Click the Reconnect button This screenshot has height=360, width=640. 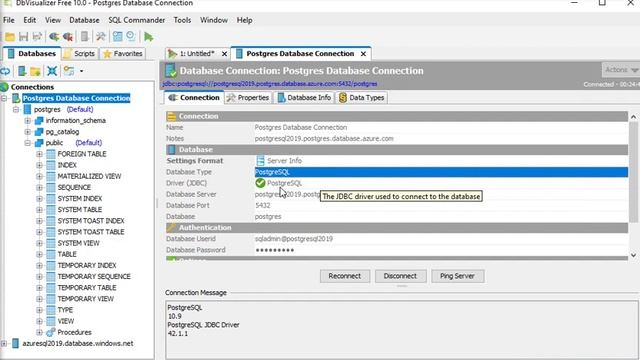click(x=345, y=276)
